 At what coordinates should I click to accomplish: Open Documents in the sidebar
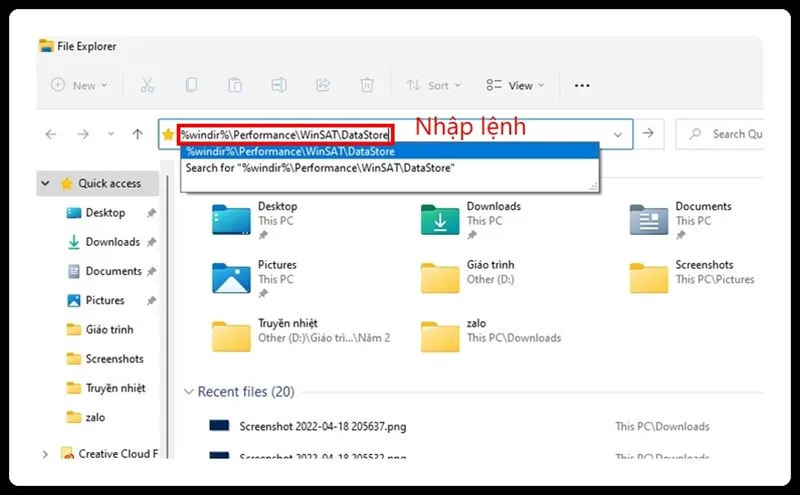[105, 271]
